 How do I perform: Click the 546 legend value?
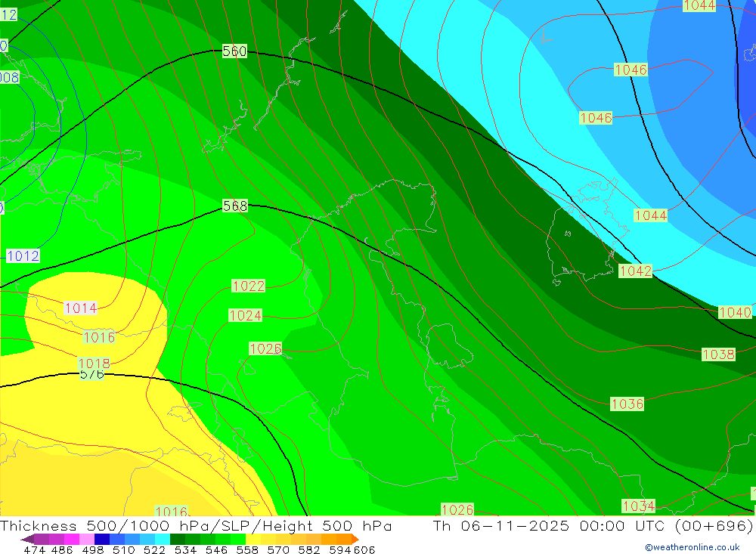tap(216, 549)
